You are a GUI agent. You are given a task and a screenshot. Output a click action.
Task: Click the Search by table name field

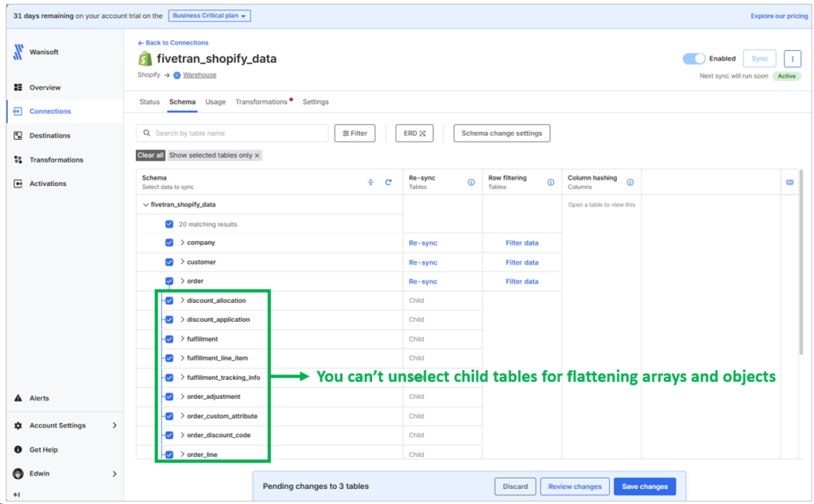click(232, 134)
